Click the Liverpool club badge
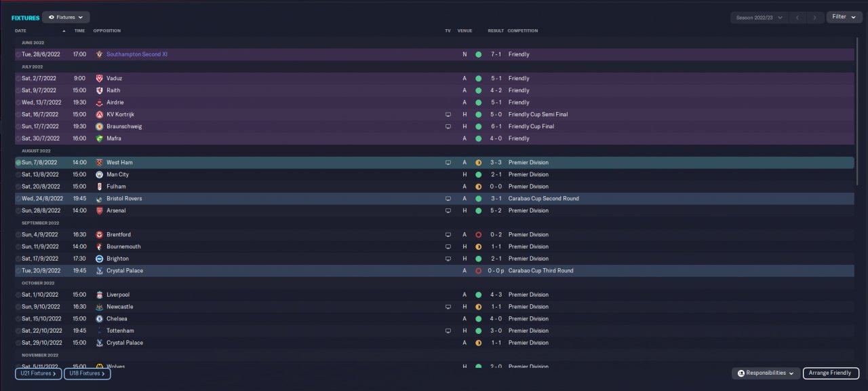Image resolution: width=868 pixels, height=391 pixels. tap(99, 295)
